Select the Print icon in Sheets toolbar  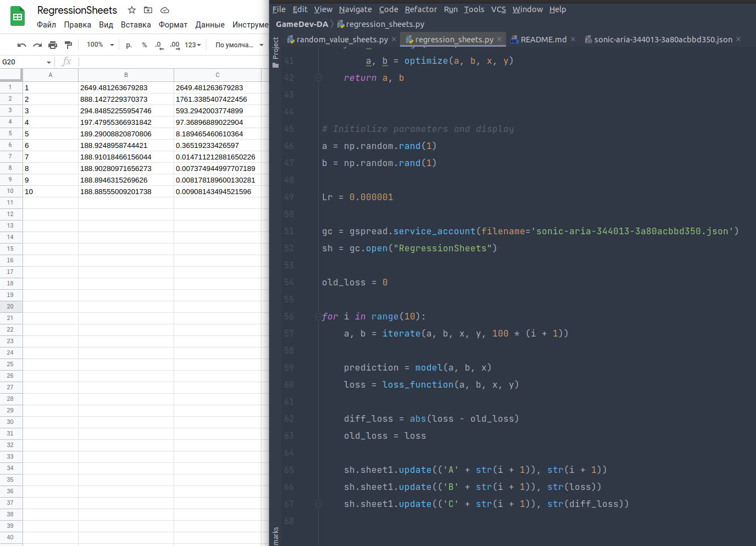click(x=52, y=45)
